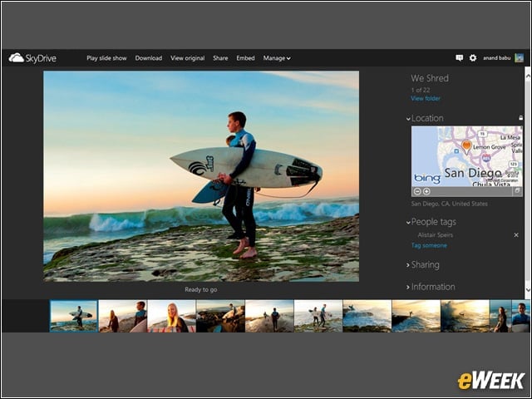Zoom in the Bing map
532x399 pixels.
(426, 191)
